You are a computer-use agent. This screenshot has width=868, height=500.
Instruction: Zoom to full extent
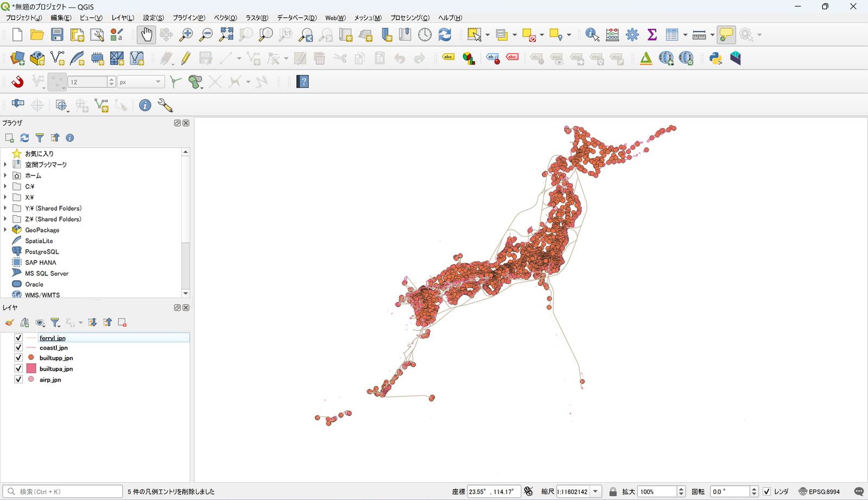click(226, 35)
